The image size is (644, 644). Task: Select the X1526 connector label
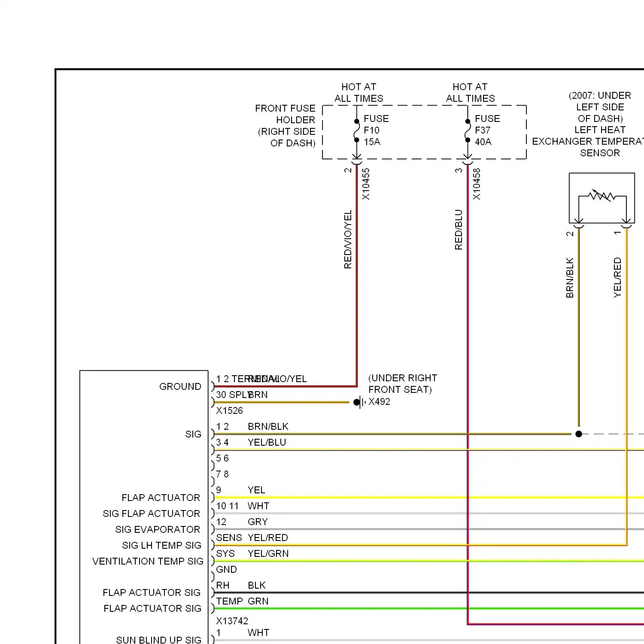229,411
